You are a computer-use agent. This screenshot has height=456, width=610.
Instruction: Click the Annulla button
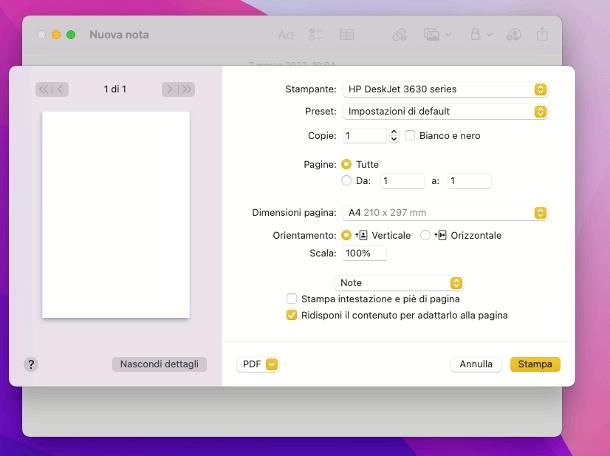click(x=476, y=364)
